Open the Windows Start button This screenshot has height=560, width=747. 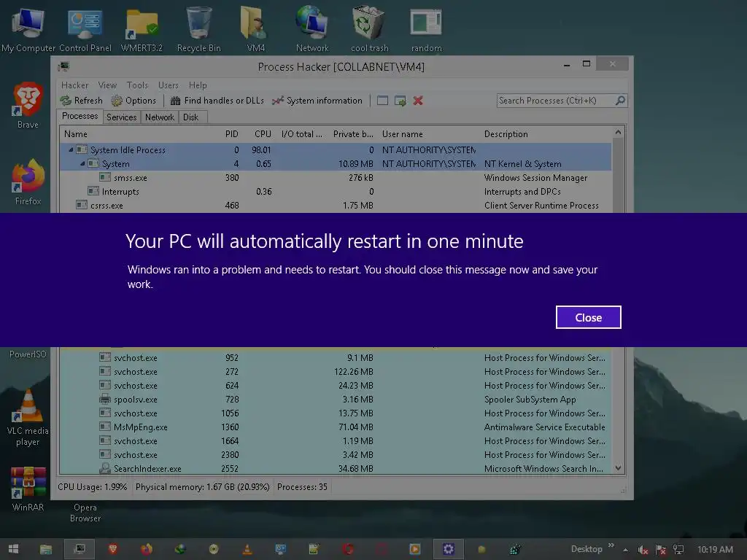tap(13, 549)
